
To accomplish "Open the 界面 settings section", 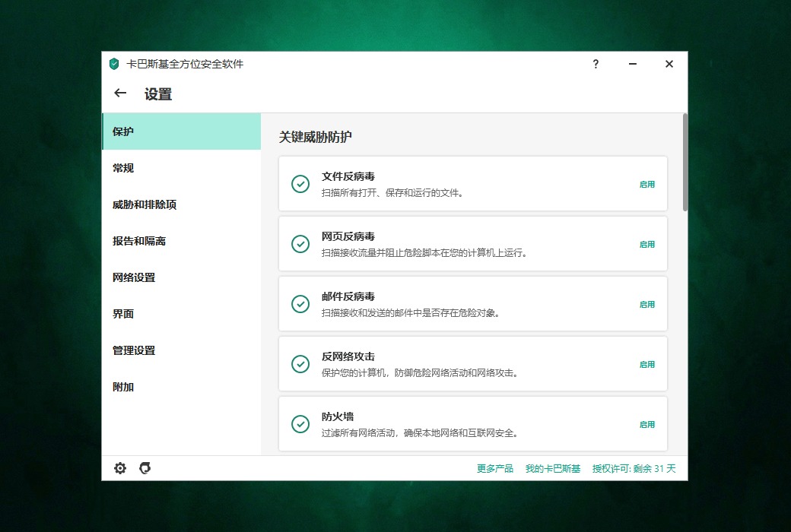I will (x=181, y=314).
